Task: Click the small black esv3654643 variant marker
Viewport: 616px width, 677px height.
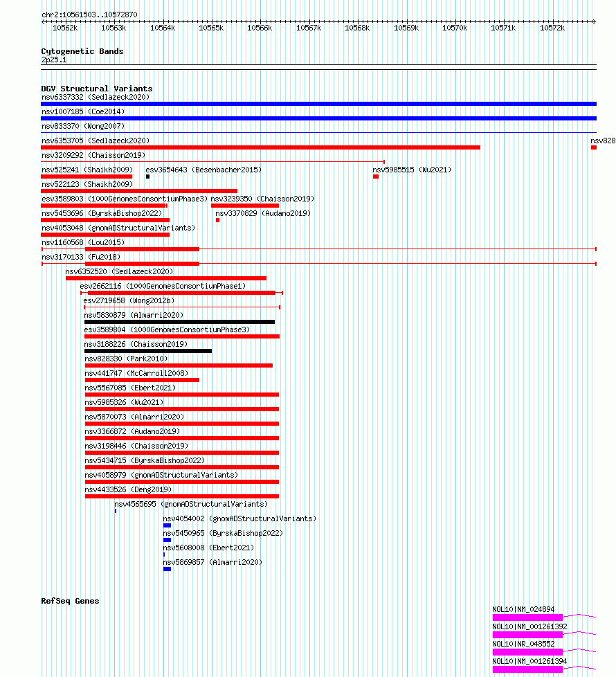Action: 147,177
